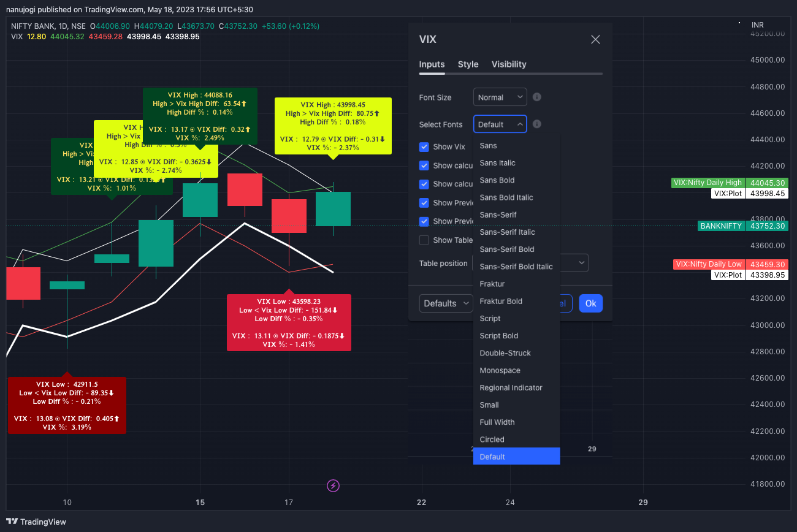Image resolution: width=797 pixels, height=532 pixels.
Task: Click INR currency label
Action: coord(758,25)
